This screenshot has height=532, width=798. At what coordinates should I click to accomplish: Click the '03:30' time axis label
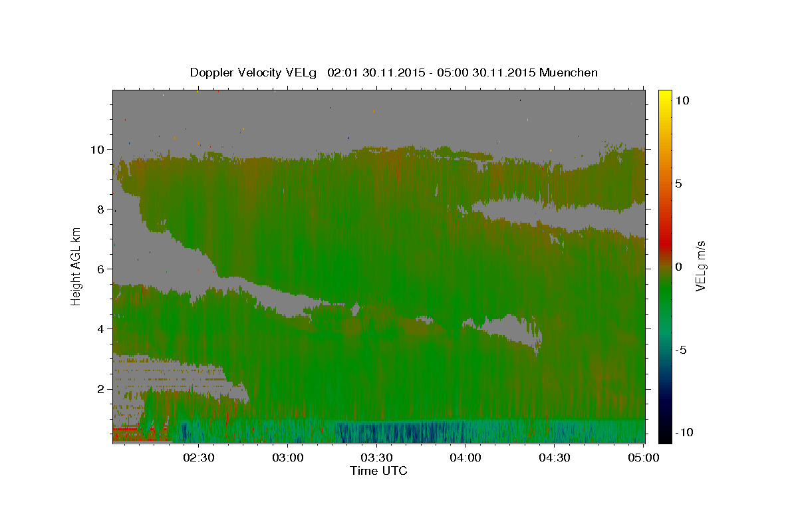click(377, 458)
